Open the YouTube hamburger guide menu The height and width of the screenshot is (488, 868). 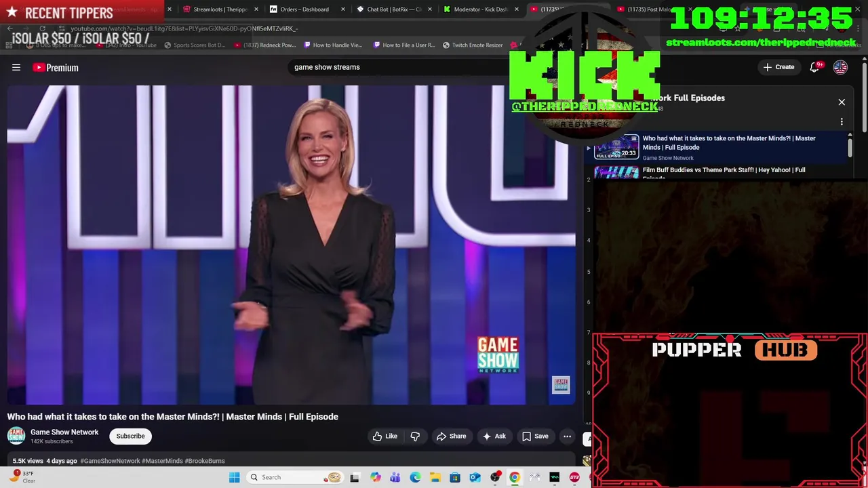point(16,67)
